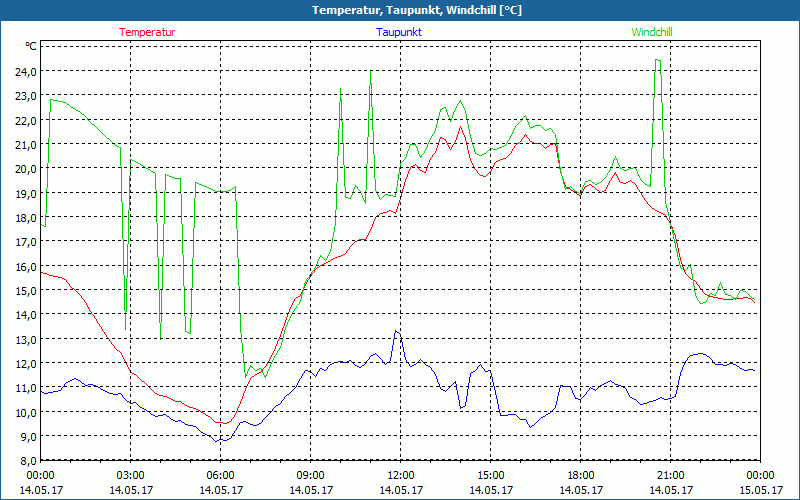Click the 24,0 y-axis value
Viewport: 800px width, 500px height.
click(24, 71)
